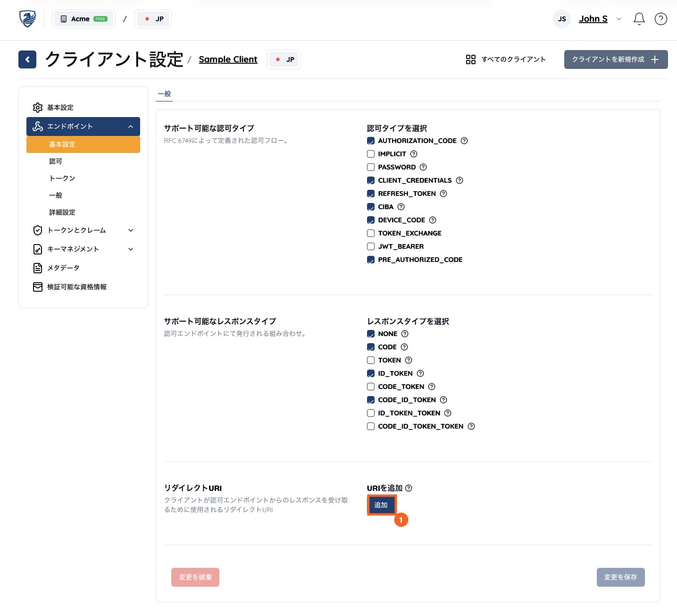Show help for NONE response type
This screenshot has width=677, height=616.
pos(405,334)
